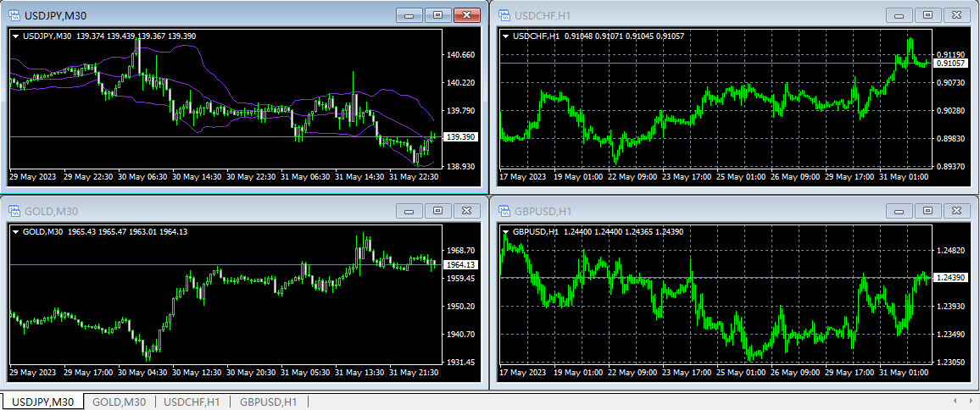Minimize the USDJPY,M30 chart window
The height and width of the screenshot is (410, 980).
pos(409,15)
